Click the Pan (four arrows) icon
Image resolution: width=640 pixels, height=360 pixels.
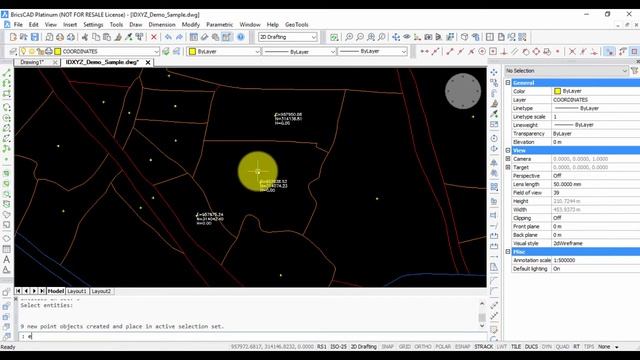396,37
